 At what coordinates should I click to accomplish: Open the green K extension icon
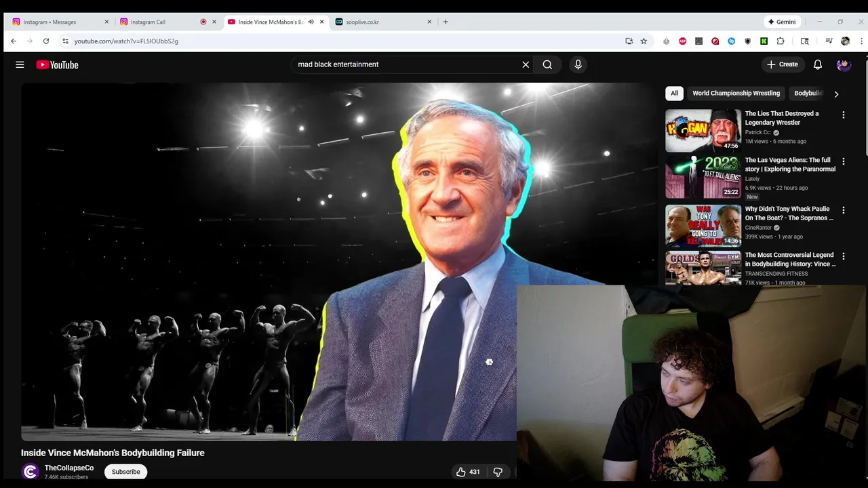pos(764,41)
